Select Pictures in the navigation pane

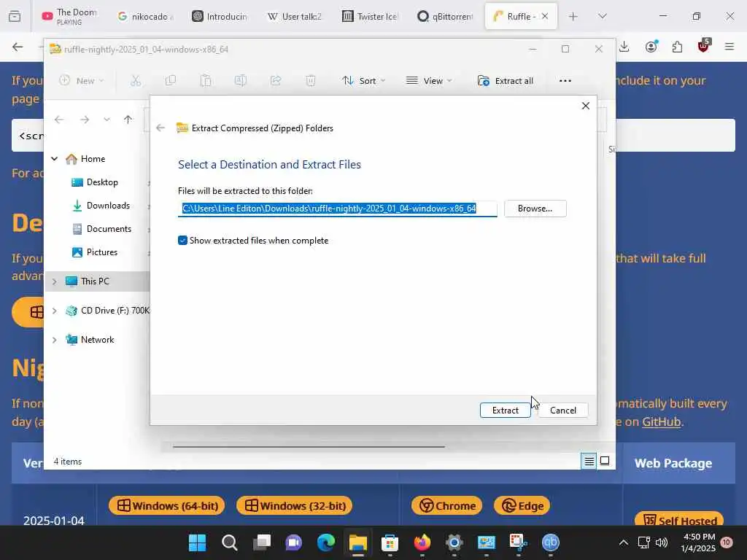[x=102, y=252]
